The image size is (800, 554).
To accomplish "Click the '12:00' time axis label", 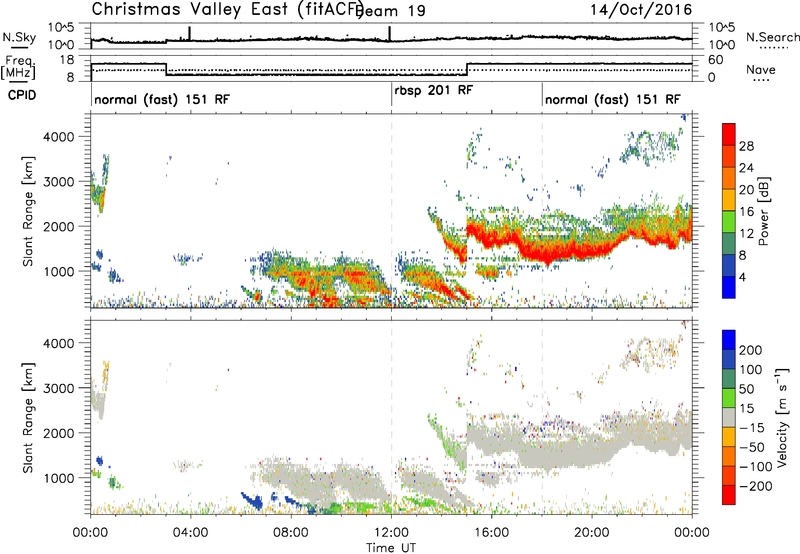I will click(391, 533).
